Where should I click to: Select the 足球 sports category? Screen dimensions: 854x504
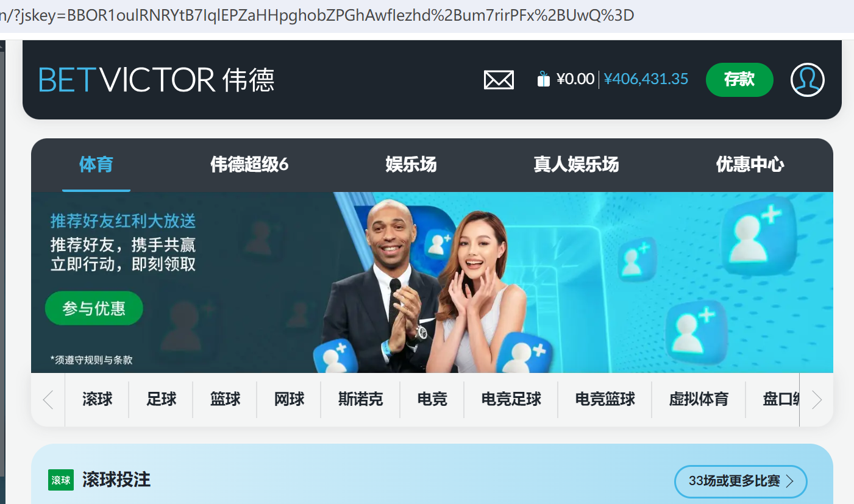(161, 399)
